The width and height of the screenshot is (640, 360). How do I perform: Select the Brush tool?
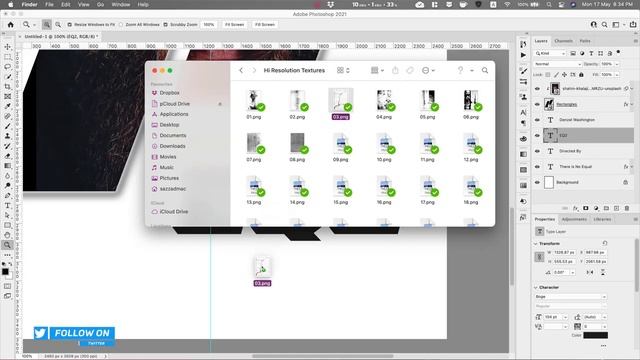pyautogui.click(x=7, y=126)
